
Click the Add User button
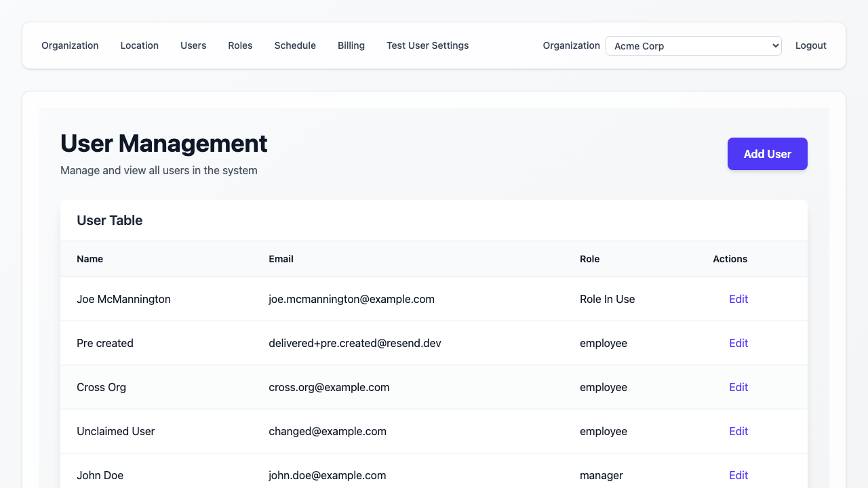pyautogui.click(x=767, y=154)
